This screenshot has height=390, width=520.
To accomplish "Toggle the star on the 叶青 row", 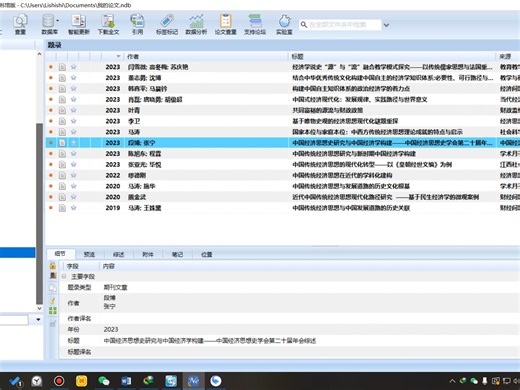I will pyautogui.click(x=74, y=110).
